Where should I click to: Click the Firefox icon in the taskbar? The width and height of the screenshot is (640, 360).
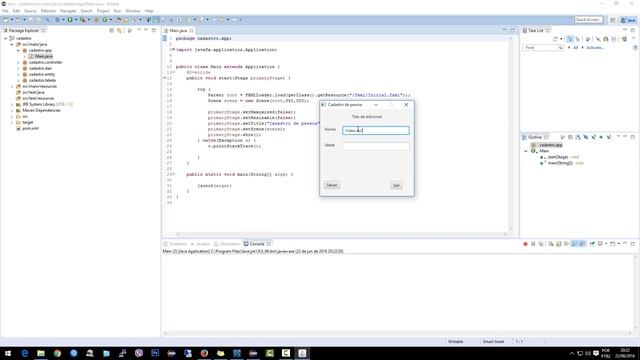pos(204,353)
